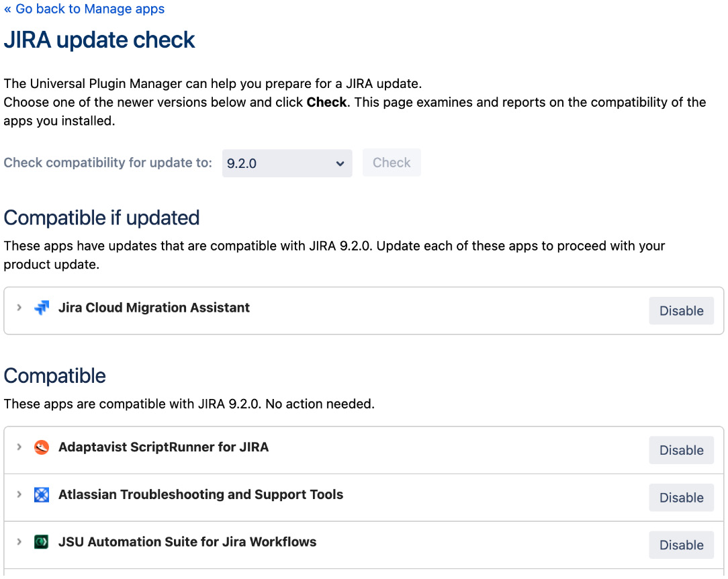Viewport: 728px width, 579px height.
Task: Click the dropdown chevron next to 9.2.0
Action: tap(340, 163)
